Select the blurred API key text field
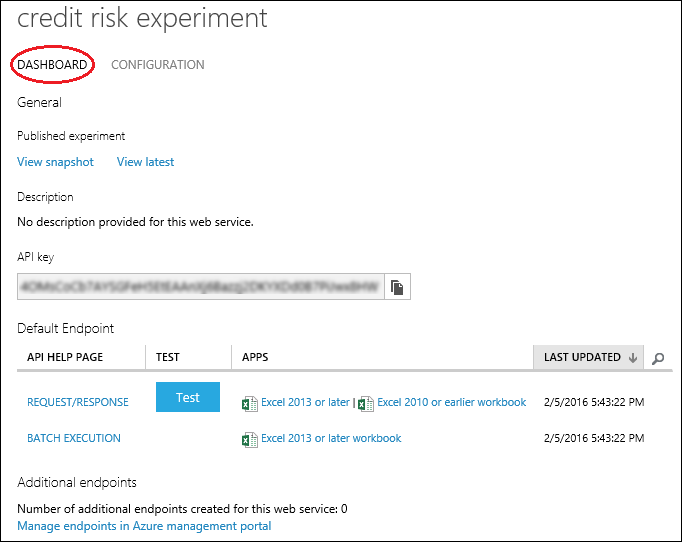Viewport: 682px width, 542px height. point(200,287)
